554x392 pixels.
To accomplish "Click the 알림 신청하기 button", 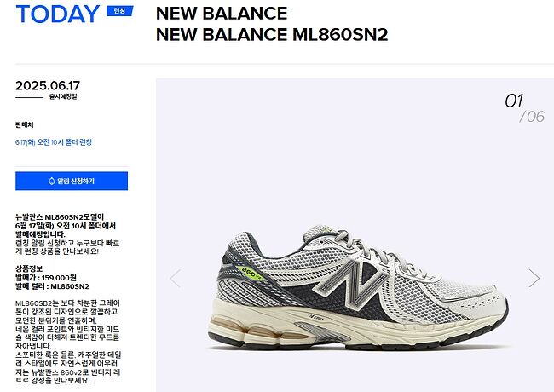I will click(72, 181).
